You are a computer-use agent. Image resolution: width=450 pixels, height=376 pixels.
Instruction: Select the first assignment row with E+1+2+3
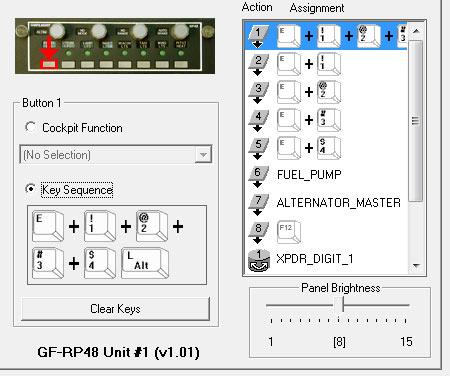pos(326,36)
